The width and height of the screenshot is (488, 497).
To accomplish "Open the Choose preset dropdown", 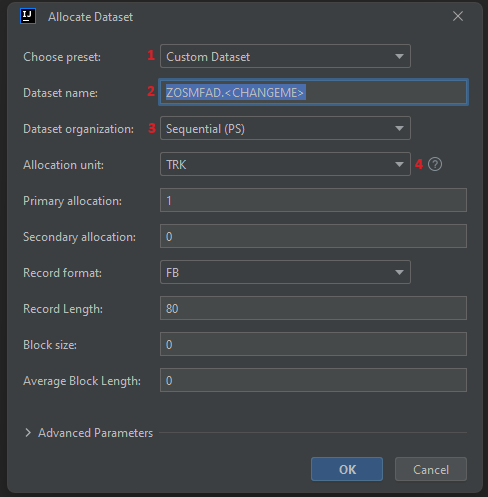I will (x=285, y=56).
